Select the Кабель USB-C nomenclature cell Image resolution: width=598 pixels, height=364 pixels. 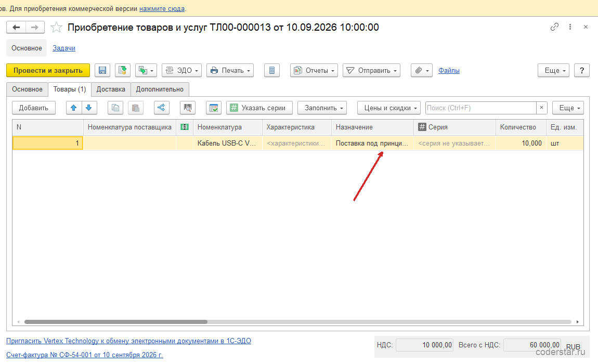228,143
